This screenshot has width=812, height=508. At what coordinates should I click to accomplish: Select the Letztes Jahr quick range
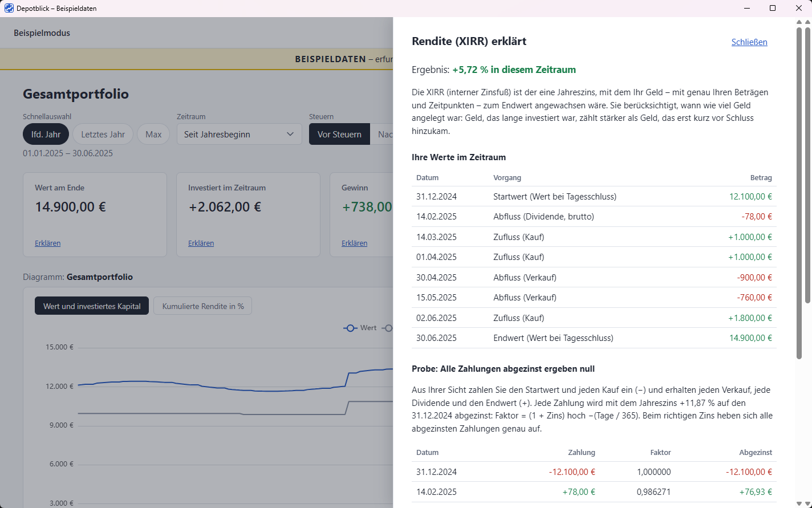103,135
